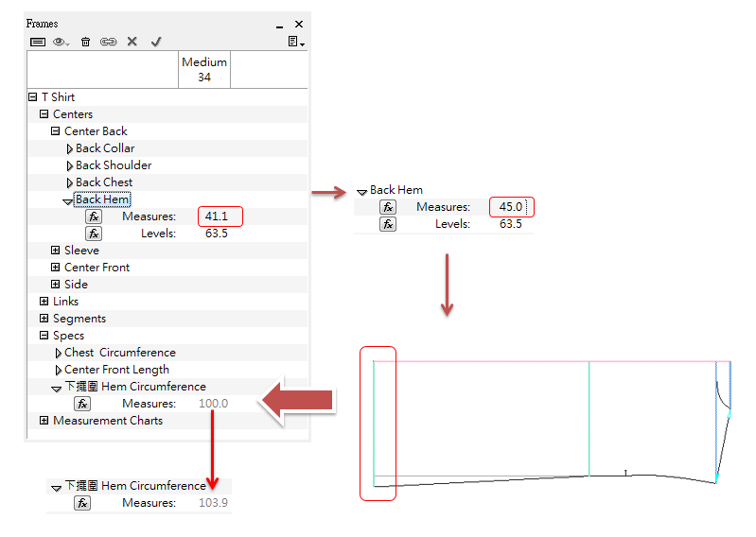756x537 pixels.
Task: Expand the Back Collar tree node
Action: 69,148
